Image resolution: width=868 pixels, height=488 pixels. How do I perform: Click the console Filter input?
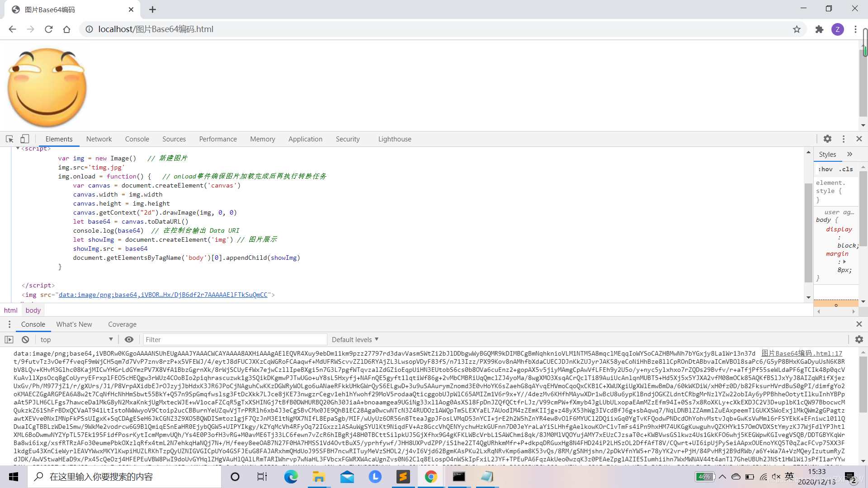coord(235,340)
